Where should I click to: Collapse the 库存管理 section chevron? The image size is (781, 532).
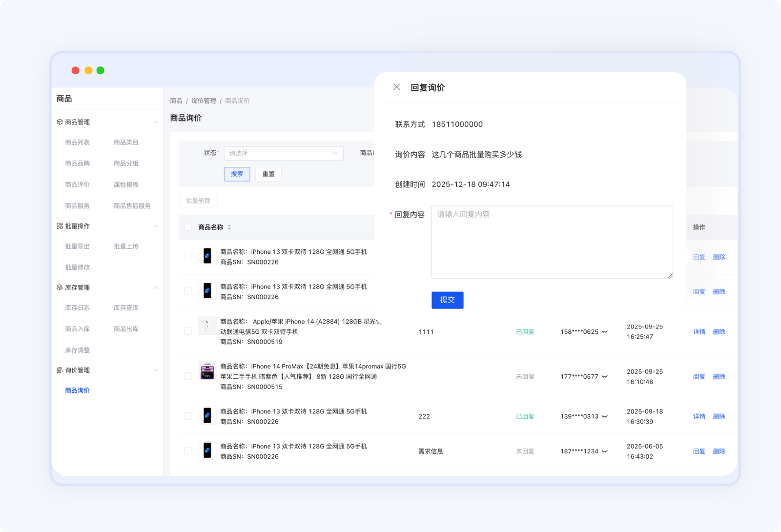tap(156, 287)
